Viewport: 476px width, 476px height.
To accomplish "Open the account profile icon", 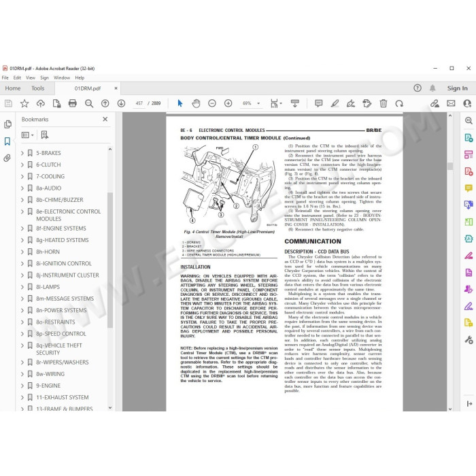I will click(467, 103).
